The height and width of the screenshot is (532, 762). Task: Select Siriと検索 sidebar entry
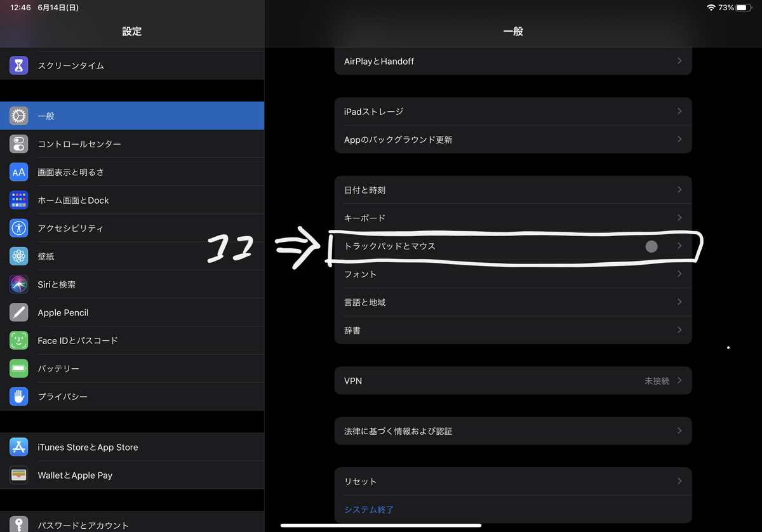(x=132, y=284)
